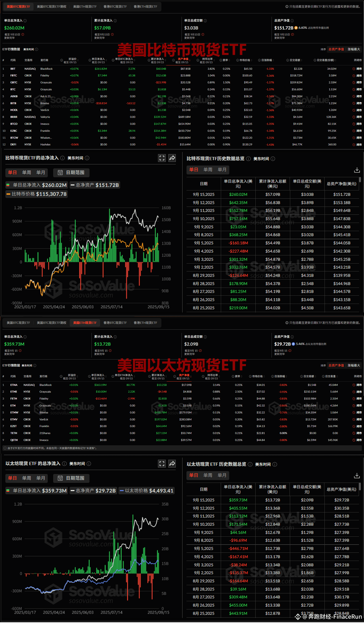
Task: Download the Ethereum ETF history data
Action: (357, 476)
